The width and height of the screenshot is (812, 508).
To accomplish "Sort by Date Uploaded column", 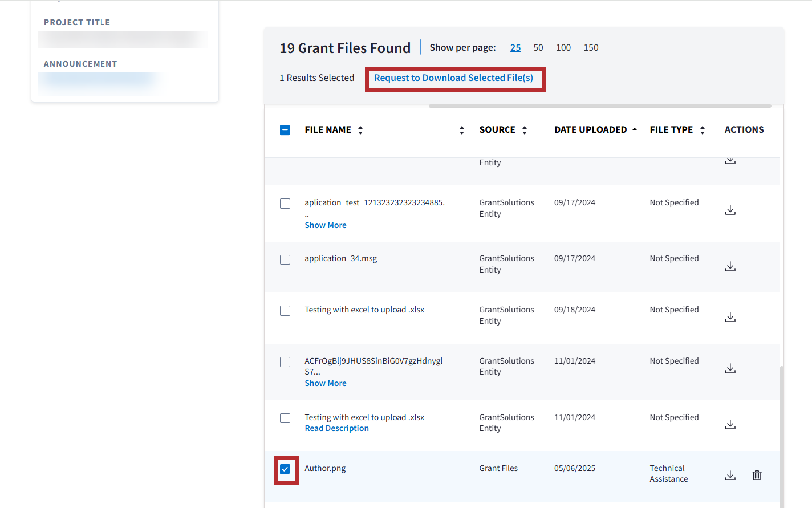I will click(634, 130).
